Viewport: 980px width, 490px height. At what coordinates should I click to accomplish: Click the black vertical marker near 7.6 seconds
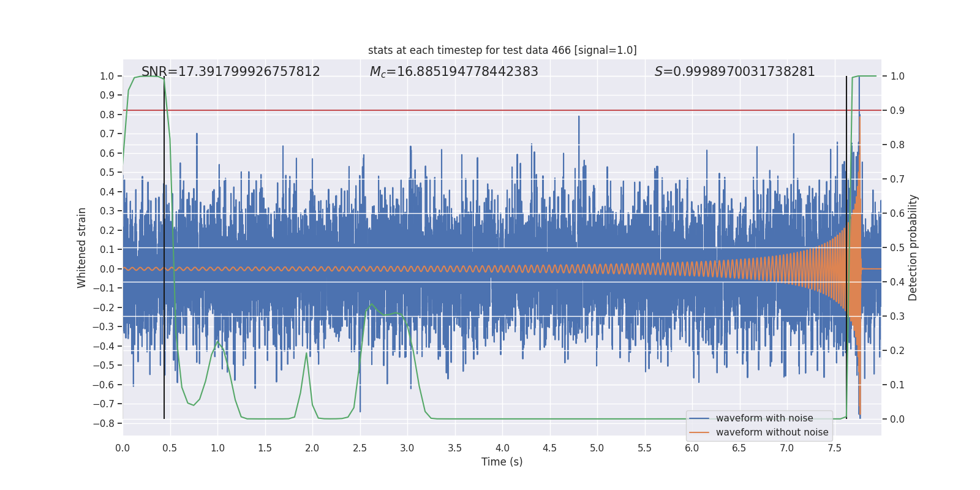click(x=846, y=247)
